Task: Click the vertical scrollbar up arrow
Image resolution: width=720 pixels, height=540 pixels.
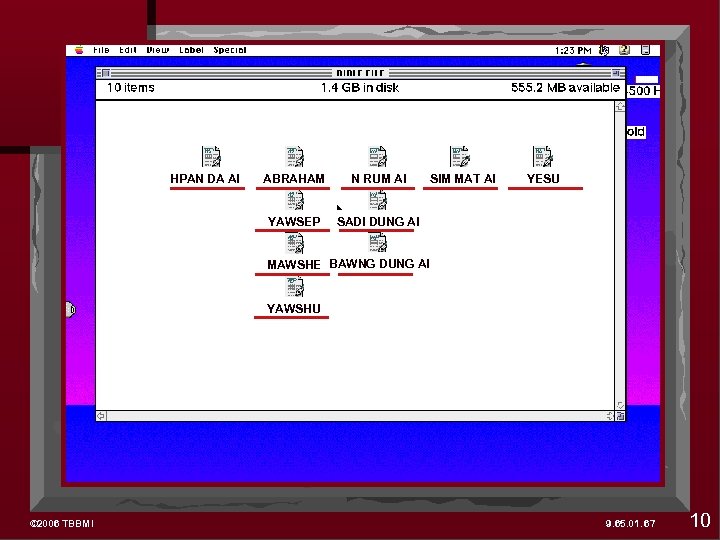Action: [x=620, y=107]
